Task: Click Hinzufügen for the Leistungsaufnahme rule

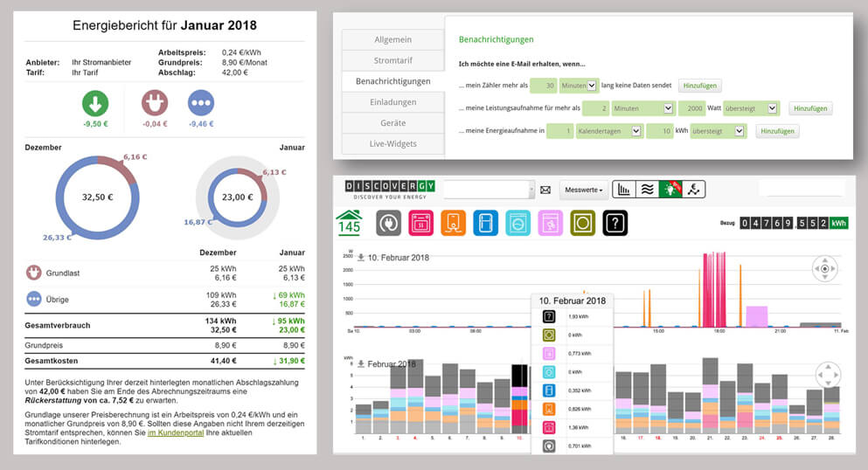Action: 810,108
